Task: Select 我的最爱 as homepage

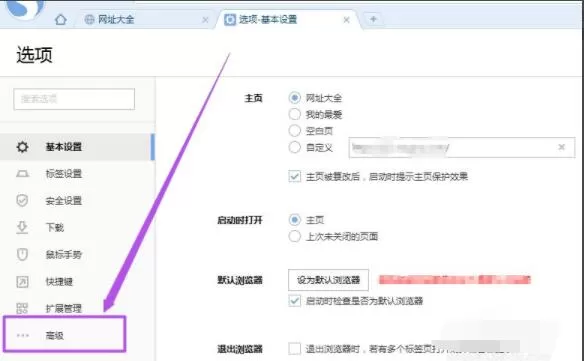Action: coord(294,114)
